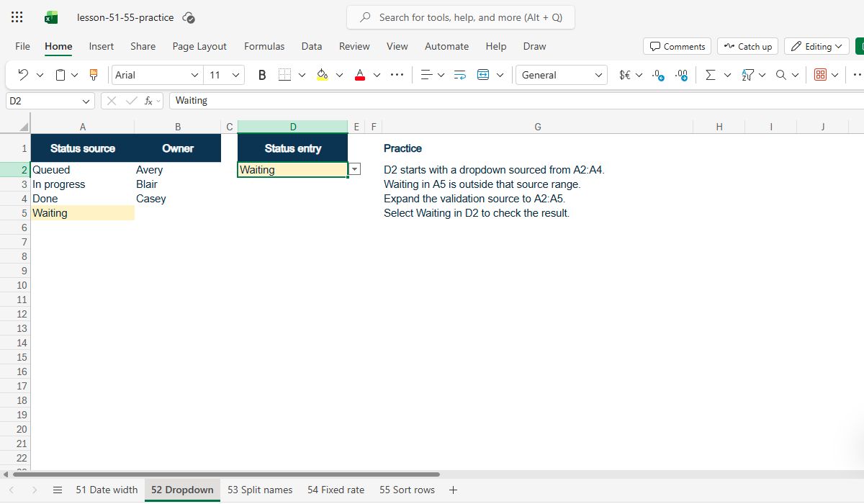The image size is (864, 504).
Task: Add a new sheet with plus icon
Action: [x=453, y=490]
